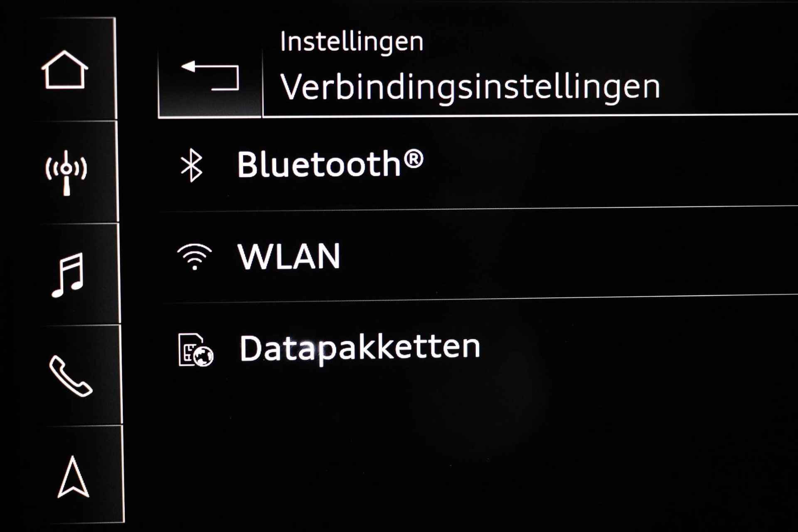The width and height of the screenshot is (798, 532).
Task: Click the divider line under WLAN
Action: (x=478, y=299)
